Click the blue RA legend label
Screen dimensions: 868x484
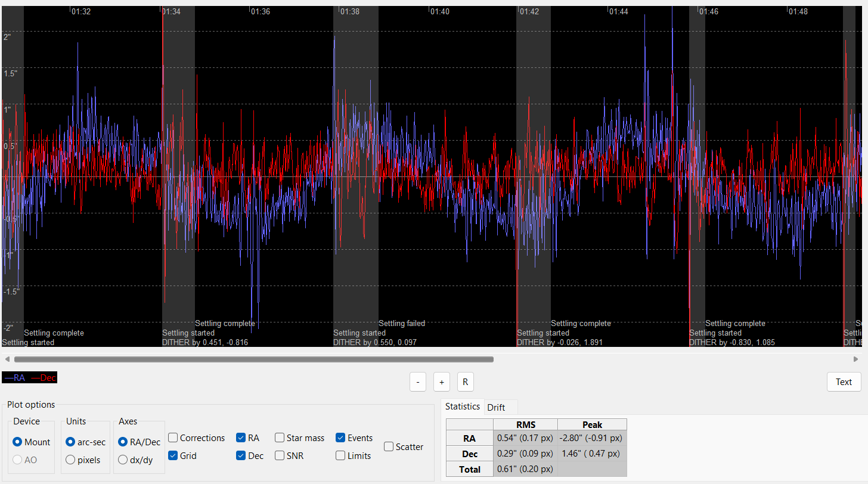click(15, 377)
